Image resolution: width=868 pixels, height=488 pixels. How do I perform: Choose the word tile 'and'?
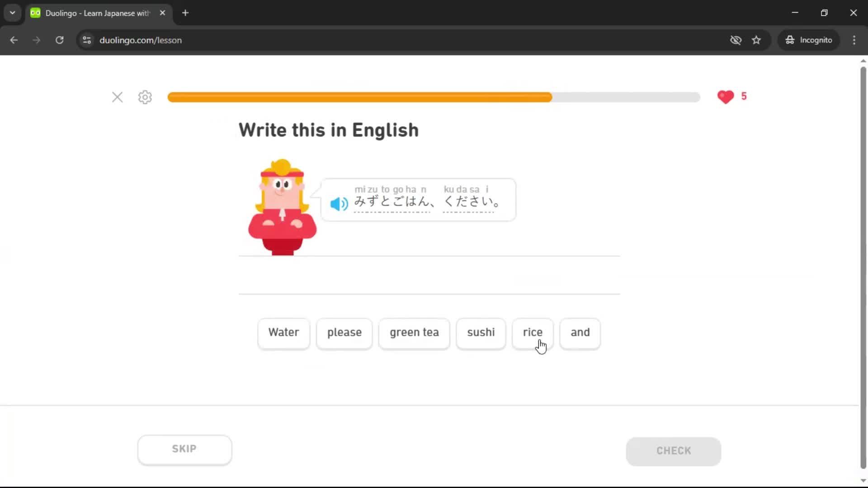point(580,333)
